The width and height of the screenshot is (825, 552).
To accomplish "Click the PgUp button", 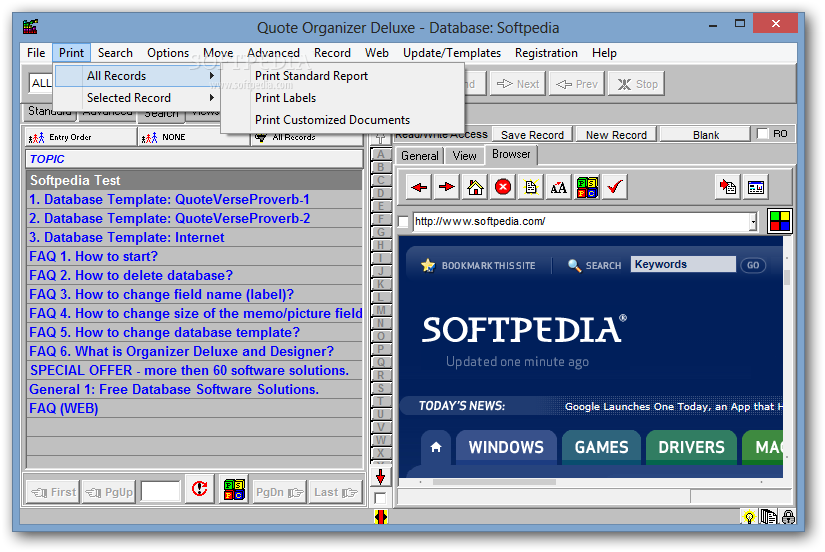I will click(109, 491).
